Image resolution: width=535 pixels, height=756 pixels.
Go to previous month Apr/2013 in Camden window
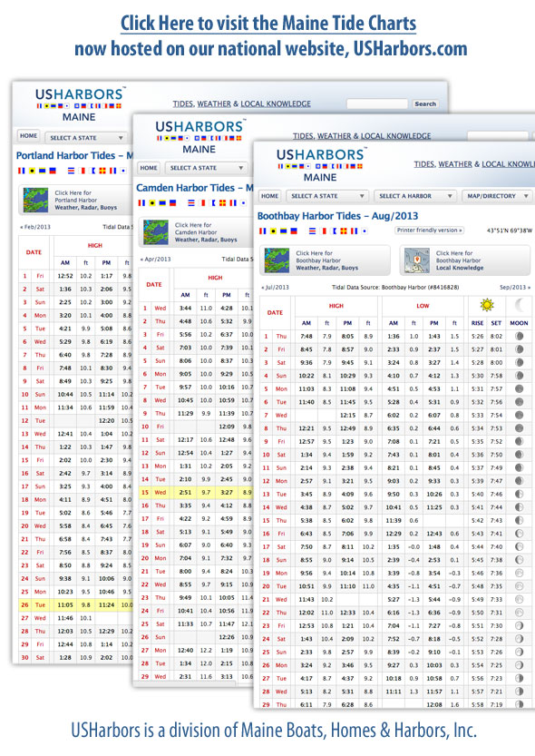pyautogui.click(x=155, y=259)
